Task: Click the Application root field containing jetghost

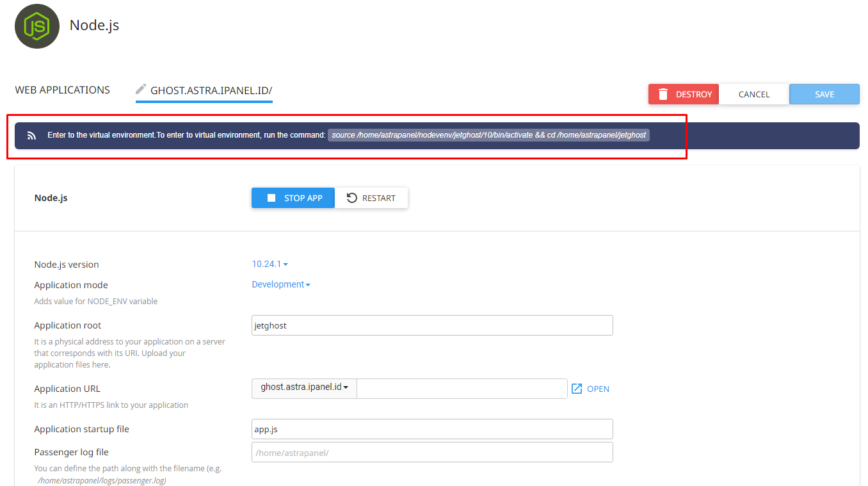Action: coord(432,325)
